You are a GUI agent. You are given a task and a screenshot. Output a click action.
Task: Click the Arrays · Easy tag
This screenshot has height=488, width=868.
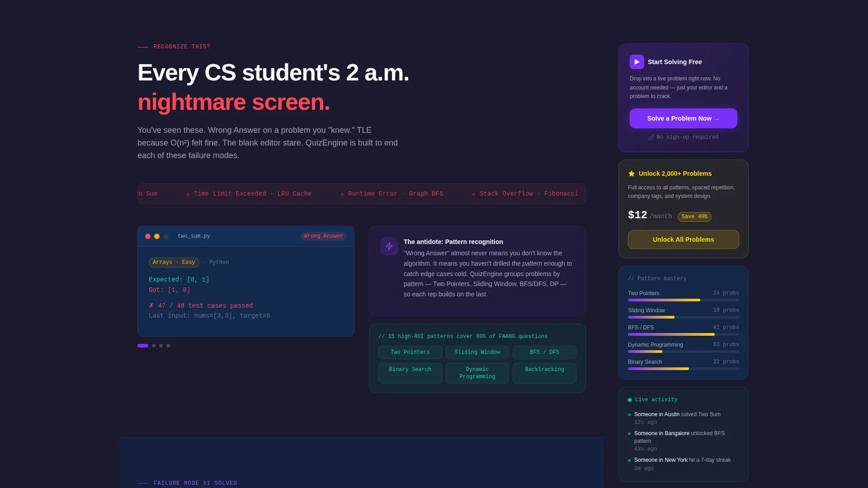(x=174, y=263)
